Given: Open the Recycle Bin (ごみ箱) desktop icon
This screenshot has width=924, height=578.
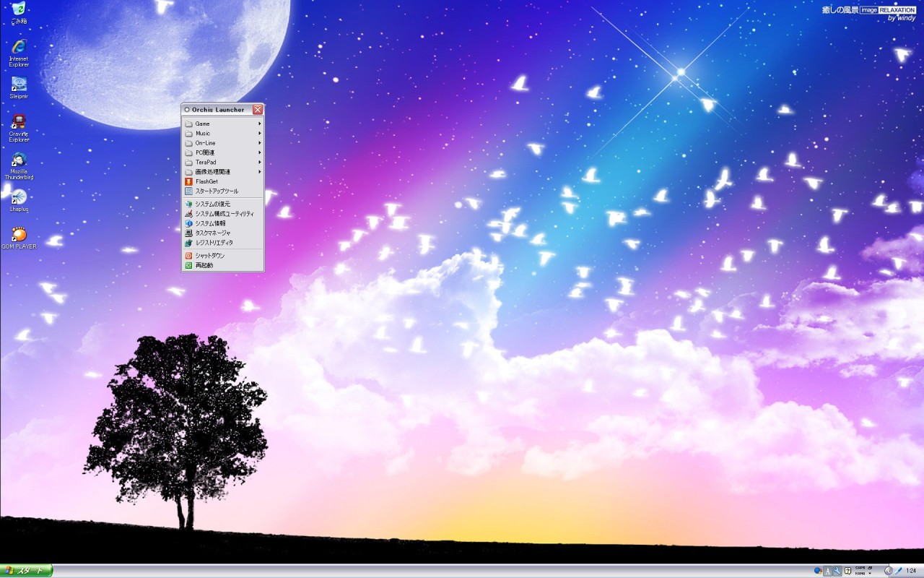Looking at the screenshot, I should tap(19, 12).
